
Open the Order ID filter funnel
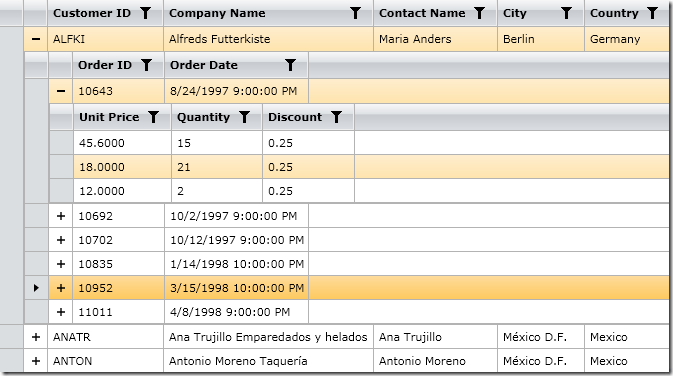click(146, 65)
